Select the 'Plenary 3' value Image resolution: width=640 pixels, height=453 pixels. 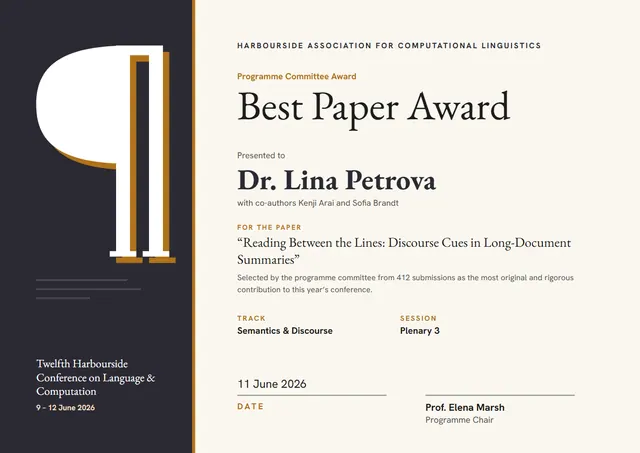(x=420, y=331)
